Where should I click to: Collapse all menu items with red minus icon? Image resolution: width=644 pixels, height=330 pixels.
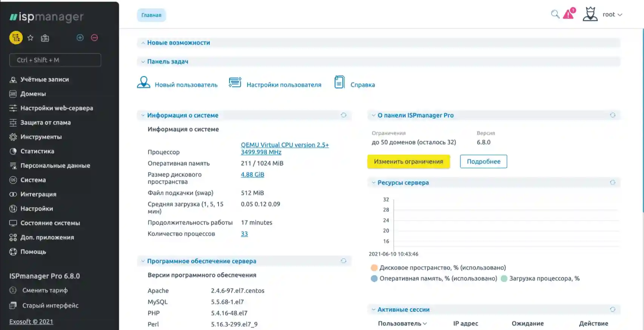tap(94, 37)
